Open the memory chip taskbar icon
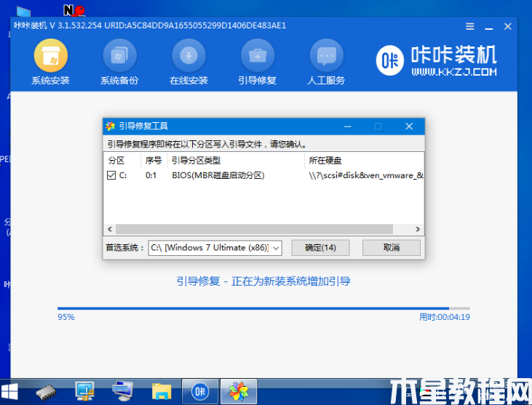 pyautogui.click(x=46, y=393)
